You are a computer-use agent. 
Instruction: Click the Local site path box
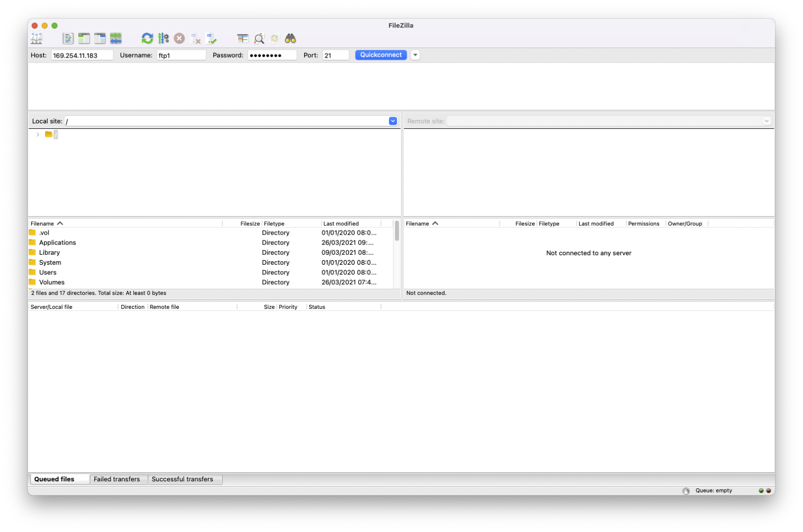click(227, 121)
